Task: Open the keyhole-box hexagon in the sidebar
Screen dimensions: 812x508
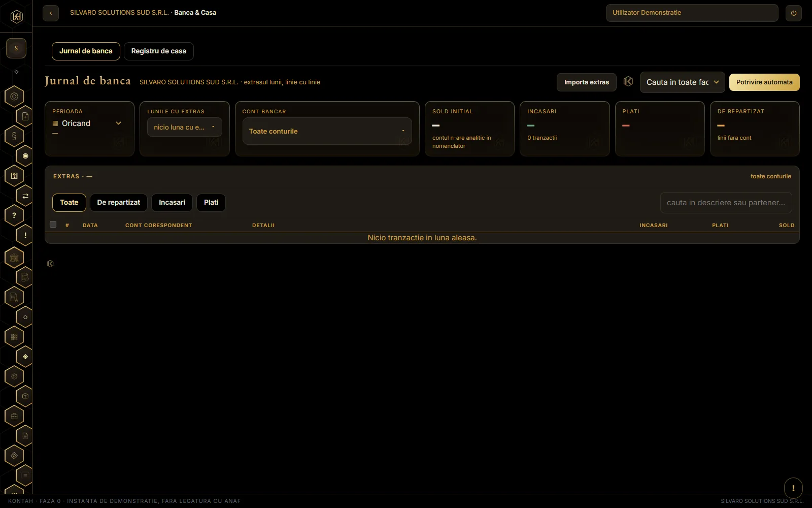Action: pyautogui.click(x=14, y=176)
